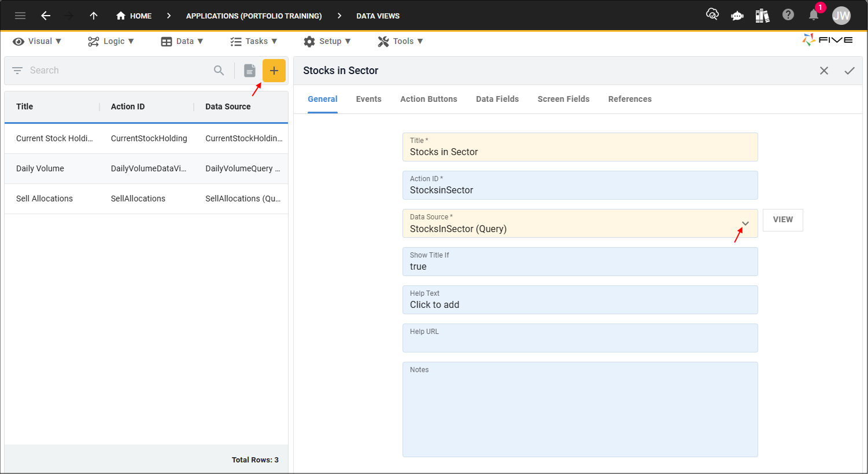Select the Daily Volume row
868x474 pixels.
[146, 168]
